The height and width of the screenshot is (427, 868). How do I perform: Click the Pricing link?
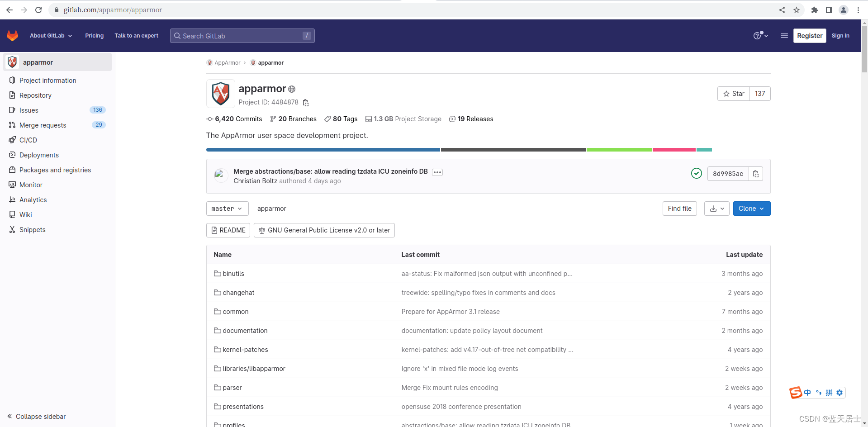[x=94, y=36]
